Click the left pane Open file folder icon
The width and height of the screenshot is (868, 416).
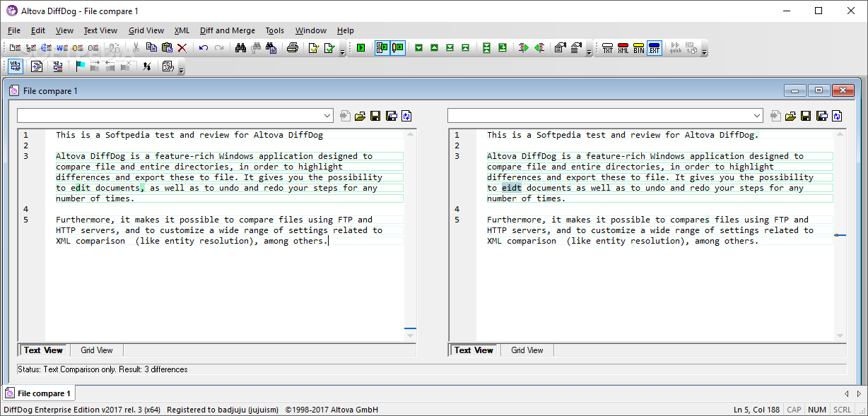pos(360,115)
